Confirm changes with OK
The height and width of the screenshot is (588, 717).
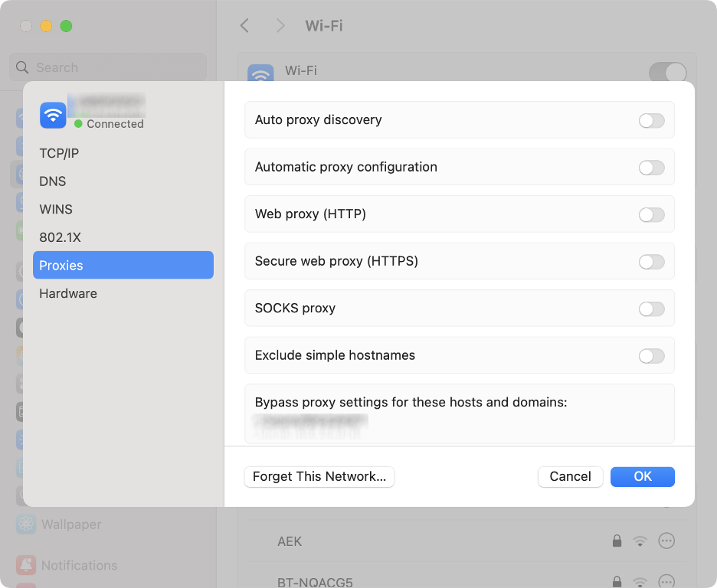(642, 476)
